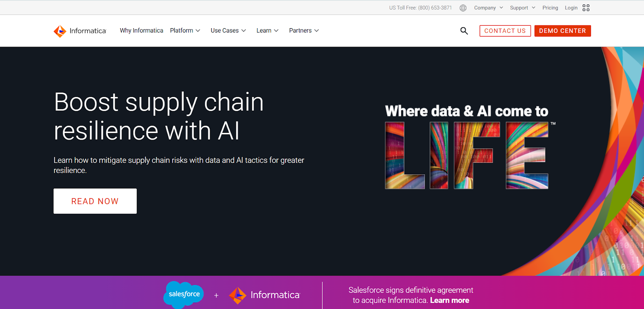Screen dimensions: 644x309
Task: Select Why Informatica in the navigation
Action: [141, 31]
